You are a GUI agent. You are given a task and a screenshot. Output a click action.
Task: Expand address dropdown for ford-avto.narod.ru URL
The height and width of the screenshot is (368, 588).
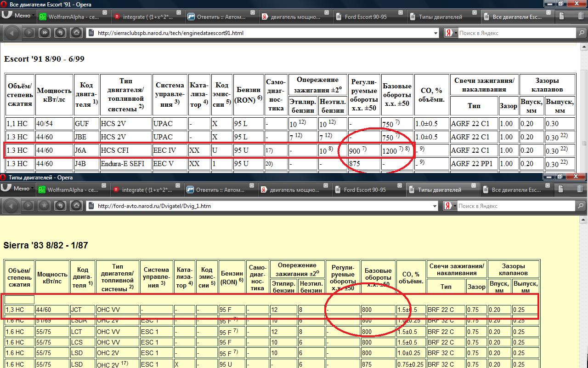(x=435, y=206)
